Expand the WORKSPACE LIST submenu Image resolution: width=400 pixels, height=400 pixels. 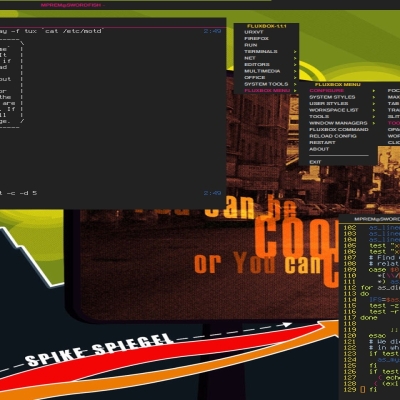tap(338, 110)
